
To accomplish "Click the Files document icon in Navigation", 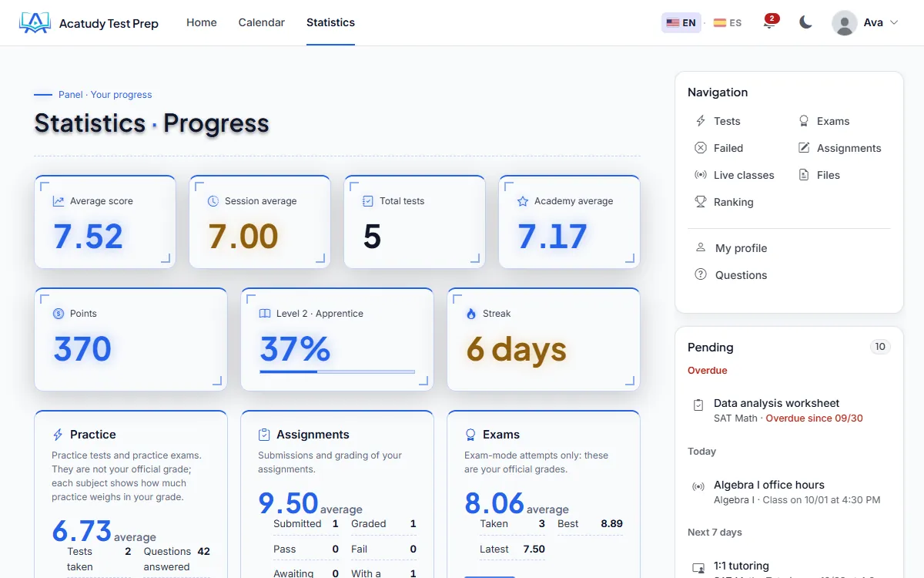I will click(804, 175).
